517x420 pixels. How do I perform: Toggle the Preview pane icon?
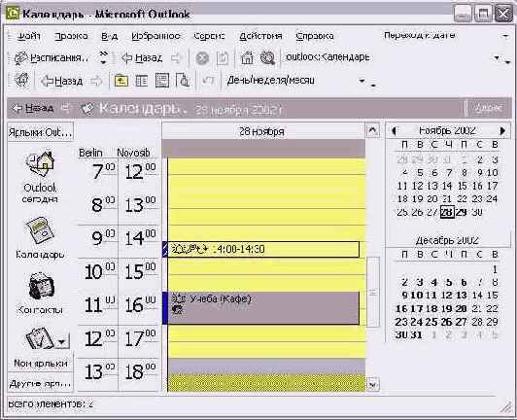tap(162, 81)
